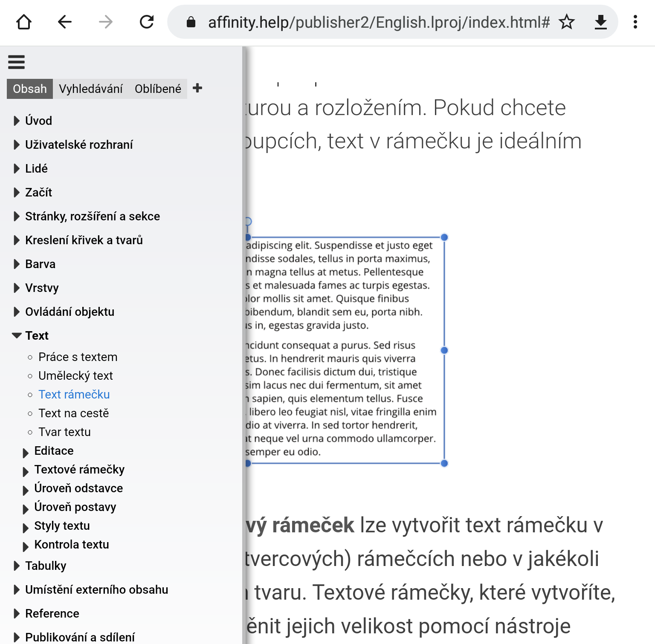Switch to Vyhledávání tab
This screenshot has height=644, width=655.
coord(91,89)
